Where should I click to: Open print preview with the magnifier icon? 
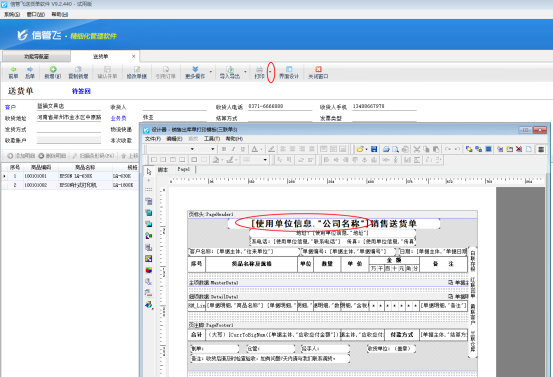coord(395,149)
